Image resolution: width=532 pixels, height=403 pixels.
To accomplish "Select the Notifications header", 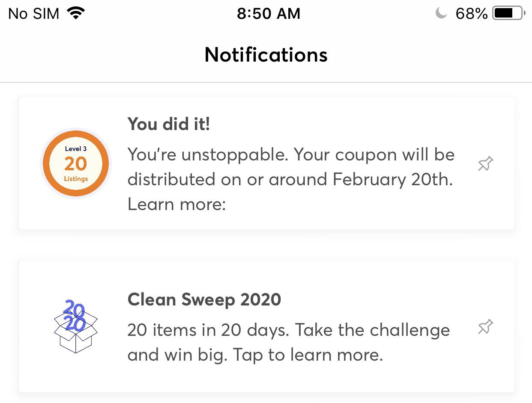I will click(x=266, y=55).
